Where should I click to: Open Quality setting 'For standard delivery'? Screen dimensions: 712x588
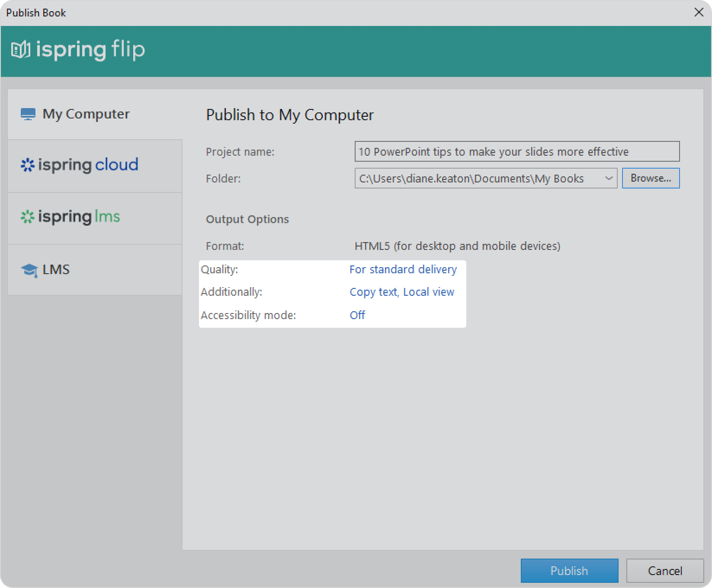click(x=403, y=269)
